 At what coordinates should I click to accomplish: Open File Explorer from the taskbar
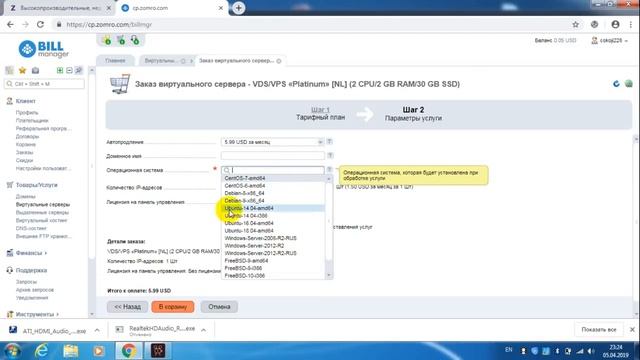(x=71, y=351)
